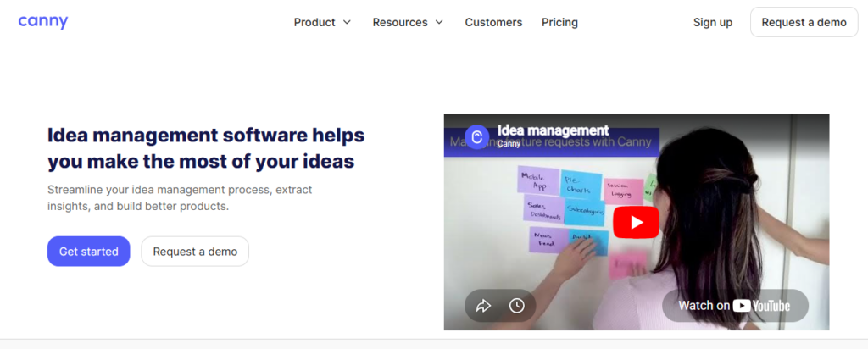
Task: Click Request a demo in header
Action: 804,22
